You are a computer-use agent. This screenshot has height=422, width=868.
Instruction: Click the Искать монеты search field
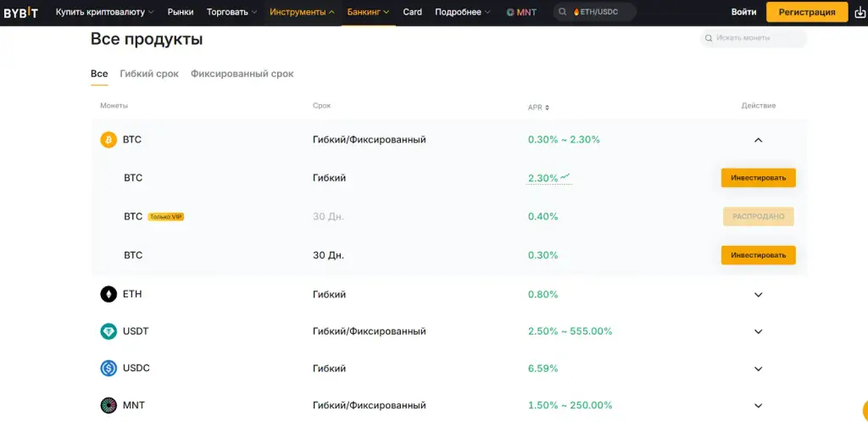click(754, 38)
